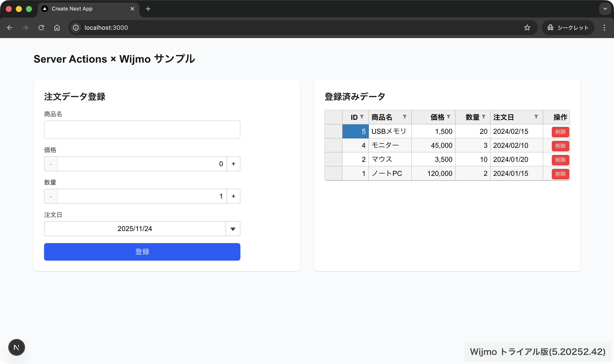
Task: Open the browser tab search chevron
Action: pos(605,9)
